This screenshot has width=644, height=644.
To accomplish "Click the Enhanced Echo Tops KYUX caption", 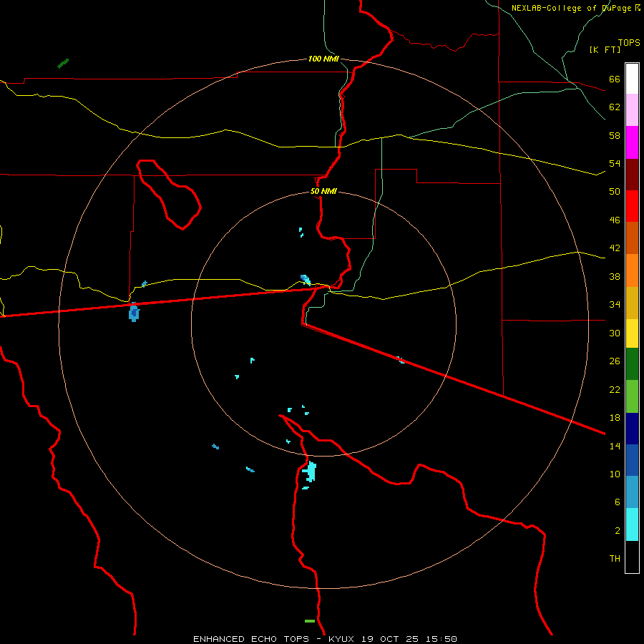I will tap(325, 639).
